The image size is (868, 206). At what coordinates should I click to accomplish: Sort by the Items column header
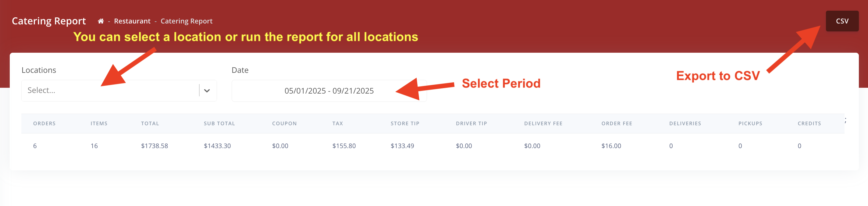(99, 123)
